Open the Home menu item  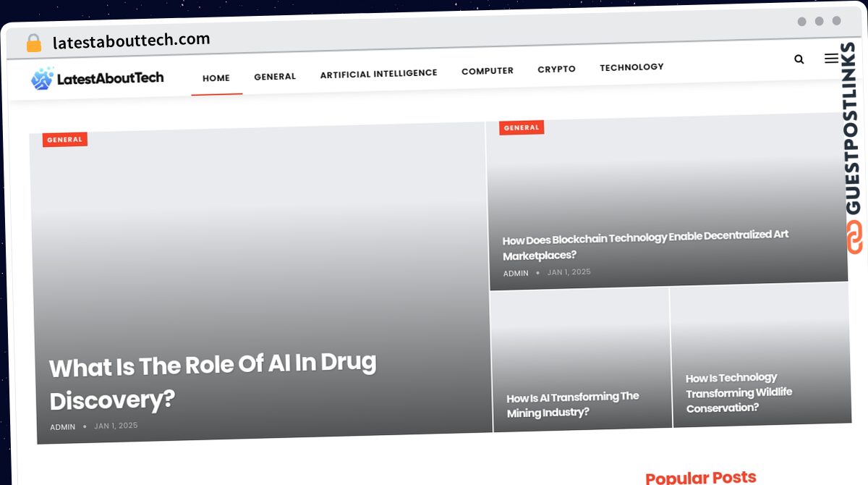pyautogui.click(x=216, y=78)
